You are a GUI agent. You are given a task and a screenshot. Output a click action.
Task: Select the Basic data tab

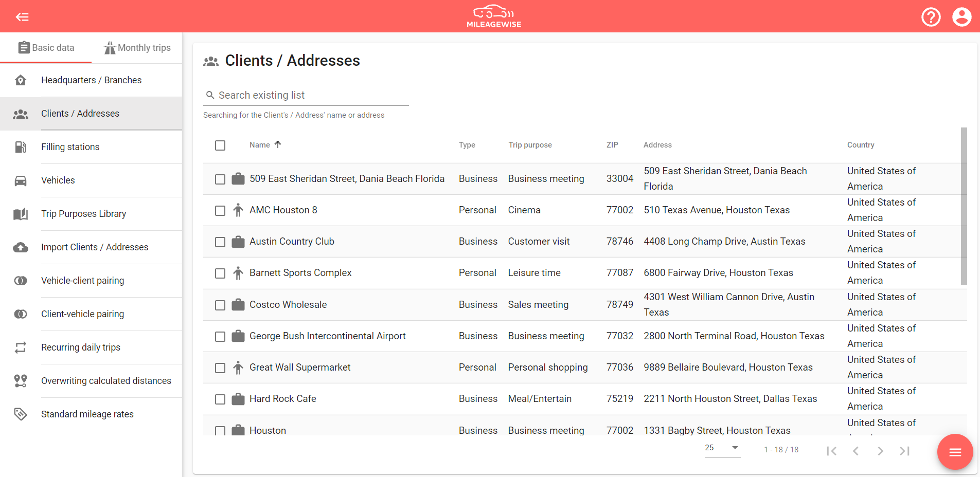(46, 47)
